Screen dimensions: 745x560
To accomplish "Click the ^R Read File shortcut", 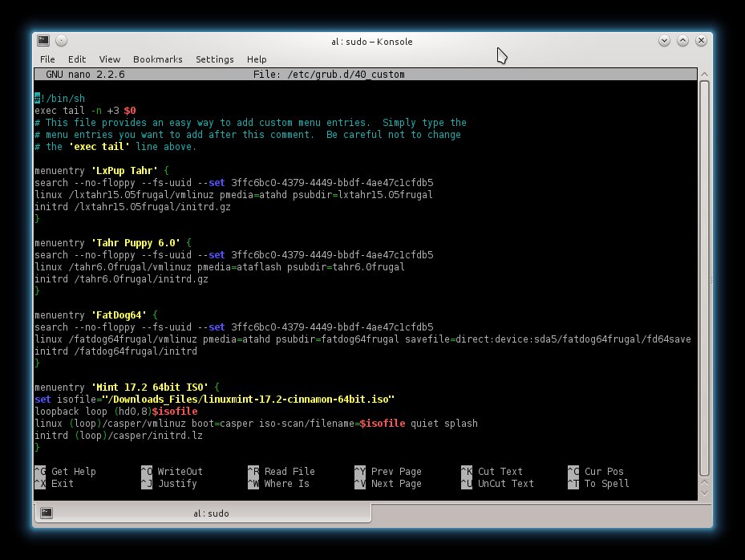I will (x=281, y=472).
